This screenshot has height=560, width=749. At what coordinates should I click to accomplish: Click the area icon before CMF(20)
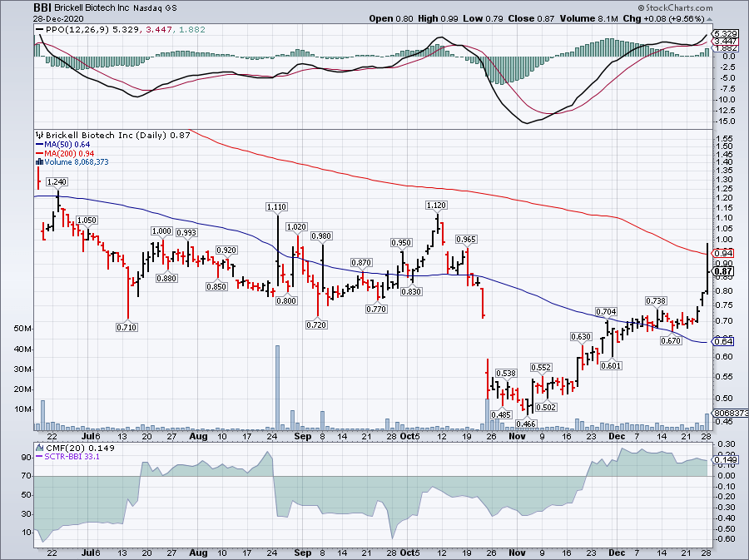[x=40, y=448]
